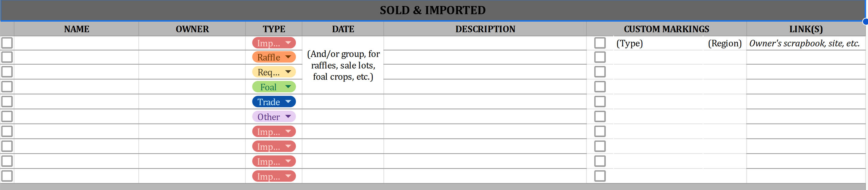Image resolution: width=868 pixels, height=190 pixels.
Task: Open the Imp... dropdown in the first row
Action: pyautogui.click(x=288, y=43)
